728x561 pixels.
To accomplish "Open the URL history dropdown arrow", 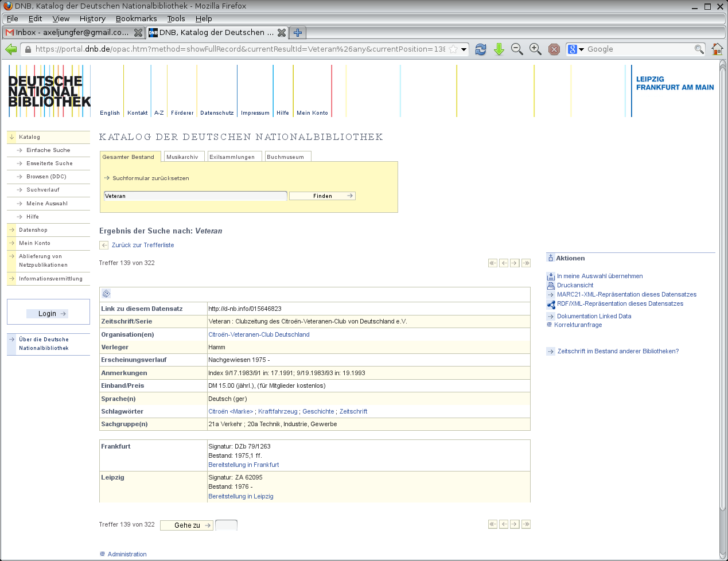I will coord(464,49).
